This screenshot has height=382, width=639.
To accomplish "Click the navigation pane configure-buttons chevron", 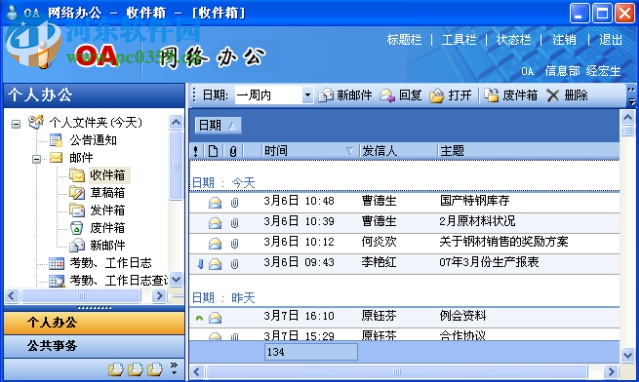I will point(174,368).
